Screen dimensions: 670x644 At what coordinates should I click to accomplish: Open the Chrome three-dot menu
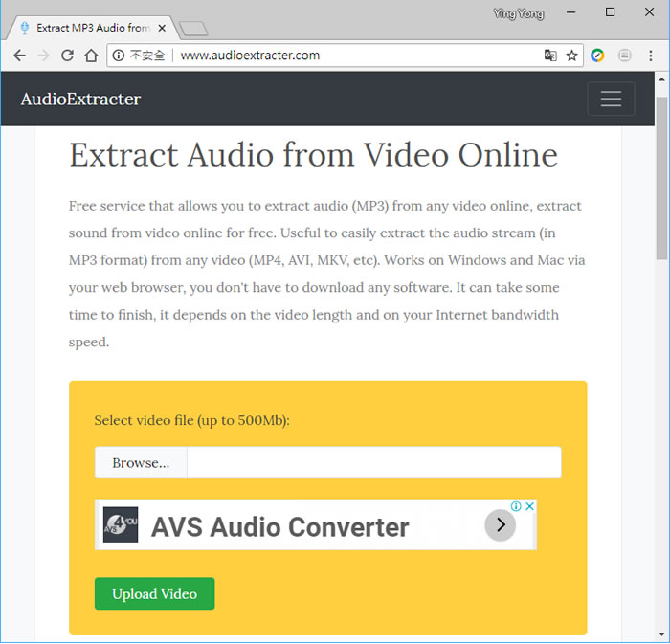(x=651, y=56)
